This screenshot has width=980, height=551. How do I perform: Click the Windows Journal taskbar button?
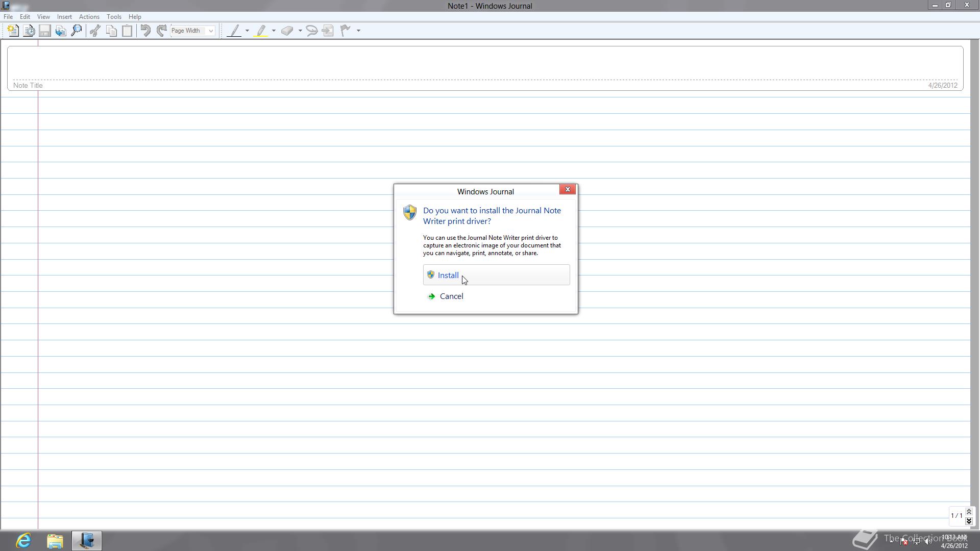point(86,541)
